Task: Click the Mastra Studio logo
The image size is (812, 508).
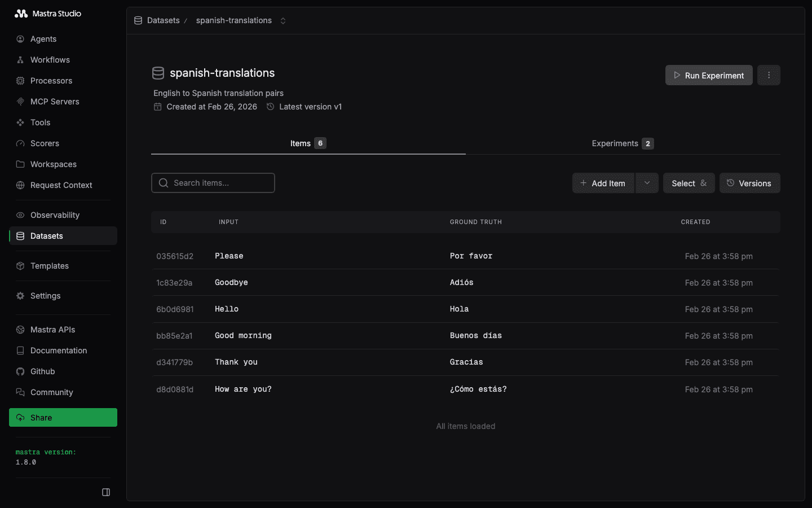Action: (x=21, y=14)
